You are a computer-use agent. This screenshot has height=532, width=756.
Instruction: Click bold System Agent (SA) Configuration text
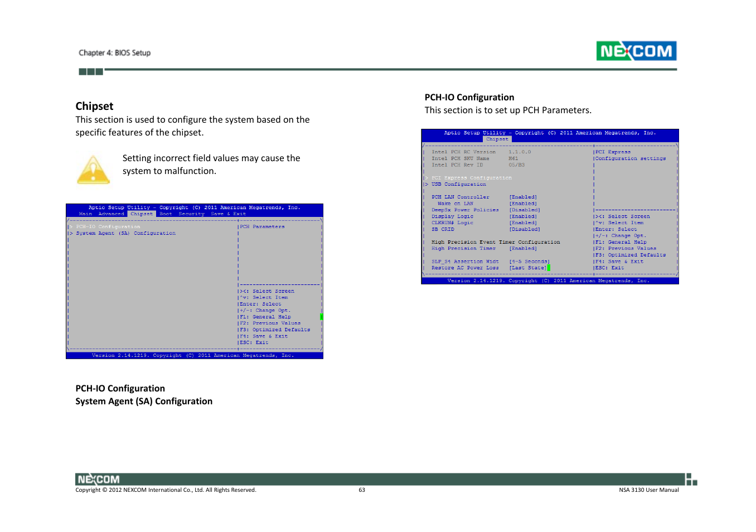[144, 401]
